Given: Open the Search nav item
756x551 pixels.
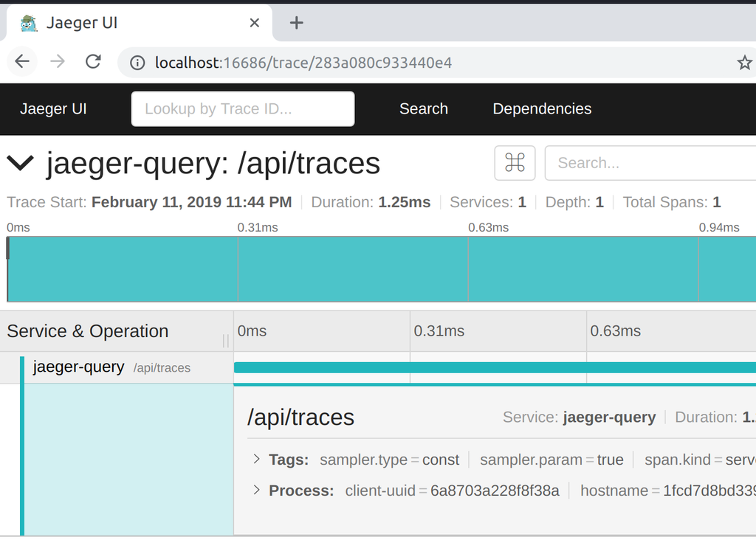Looking at the screenshot, I should [x=424, y=109].
